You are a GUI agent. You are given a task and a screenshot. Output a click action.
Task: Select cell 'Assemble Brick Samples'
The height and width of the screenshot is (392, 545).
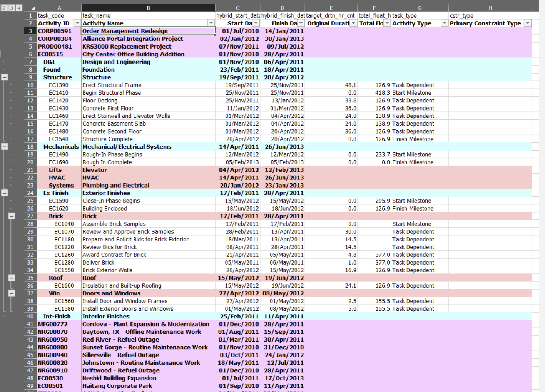[148, 224]
